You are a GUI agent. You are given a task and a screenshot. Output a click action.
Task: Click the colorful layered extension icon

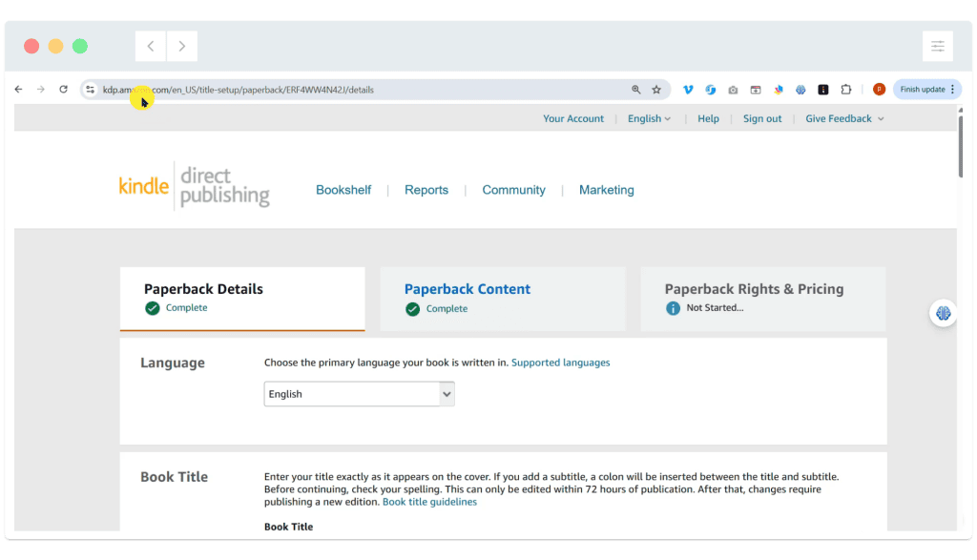pyautogui.click(x=779, y=90)
